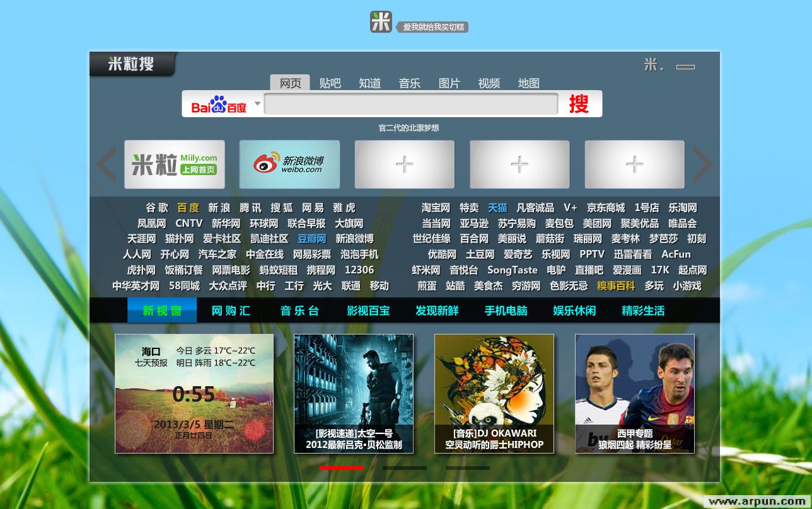Switch to the 新视窗 category tab
The width and height of the screenshot is (812, 509).
coord(162,311)
